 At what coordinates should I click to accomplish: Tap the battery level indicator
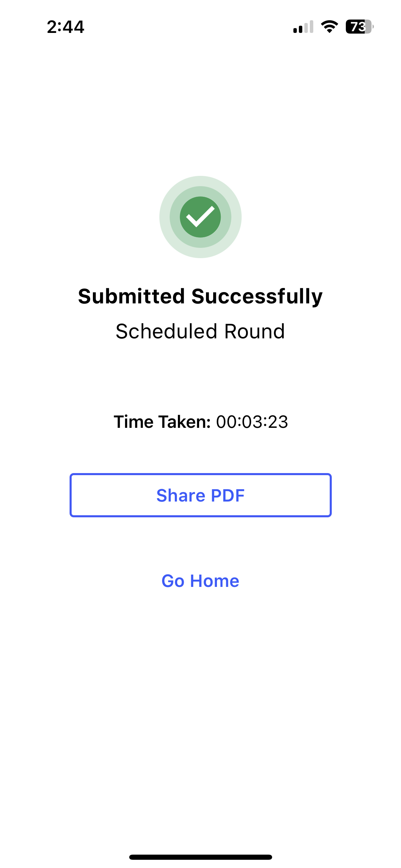pyautogui.click(x=359, y=27)
